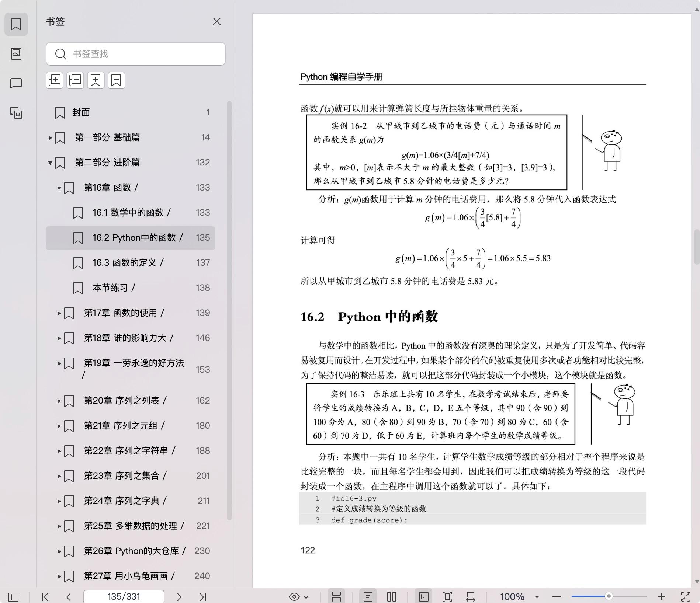The width and height of the screenshot is (700, 603).
Task: Click the page number field 135/331
Action: coord(124,597)
